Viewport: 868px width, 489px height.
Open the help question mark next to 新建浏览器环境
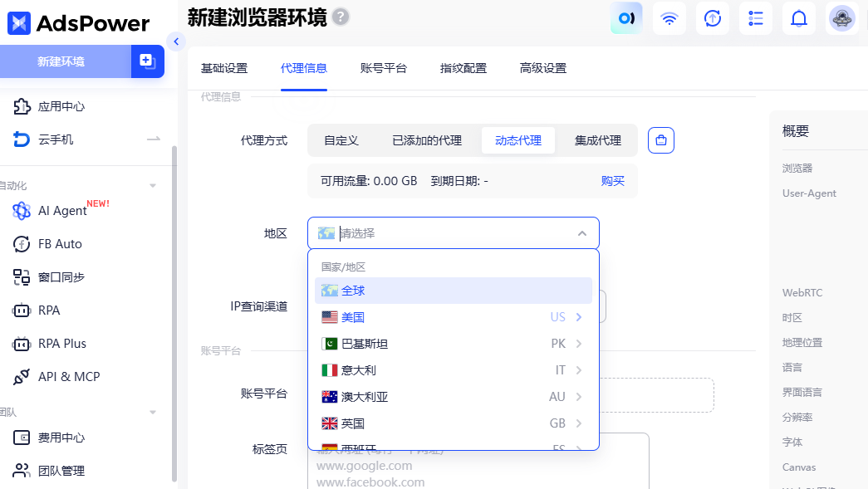click(x=341, y=17)
